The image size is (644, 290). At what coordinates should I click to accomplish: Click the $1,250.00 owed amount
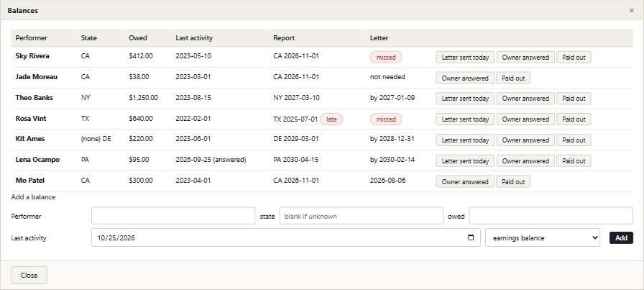click(x=143, y=98)
